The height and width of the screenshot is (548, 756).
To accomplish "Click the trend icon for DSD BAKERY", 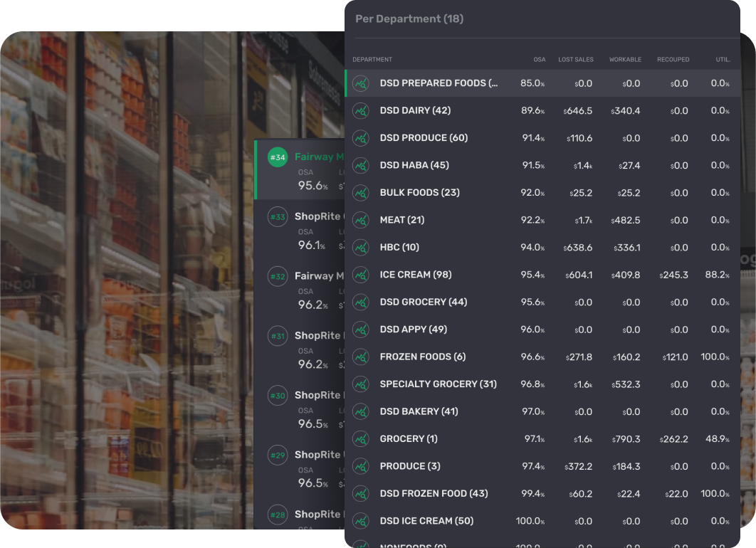I will click(x=360, y=411).
